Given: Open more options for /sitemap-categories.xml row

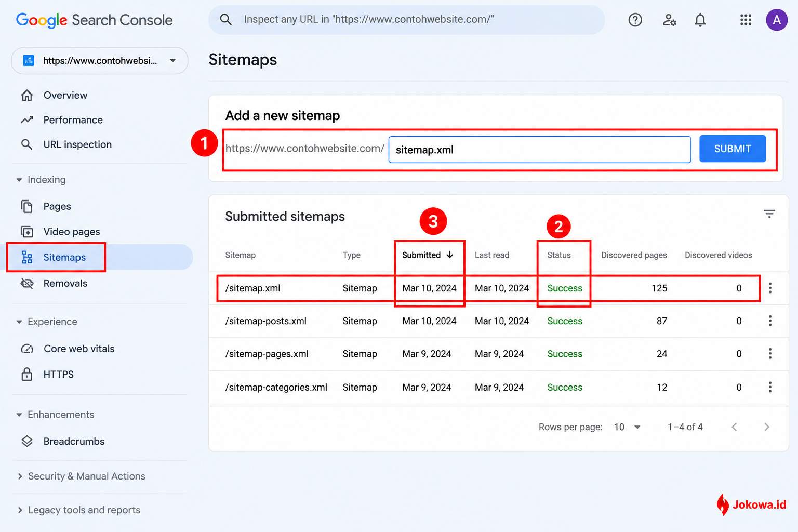Looking at the screenshot, I should 770,387.
